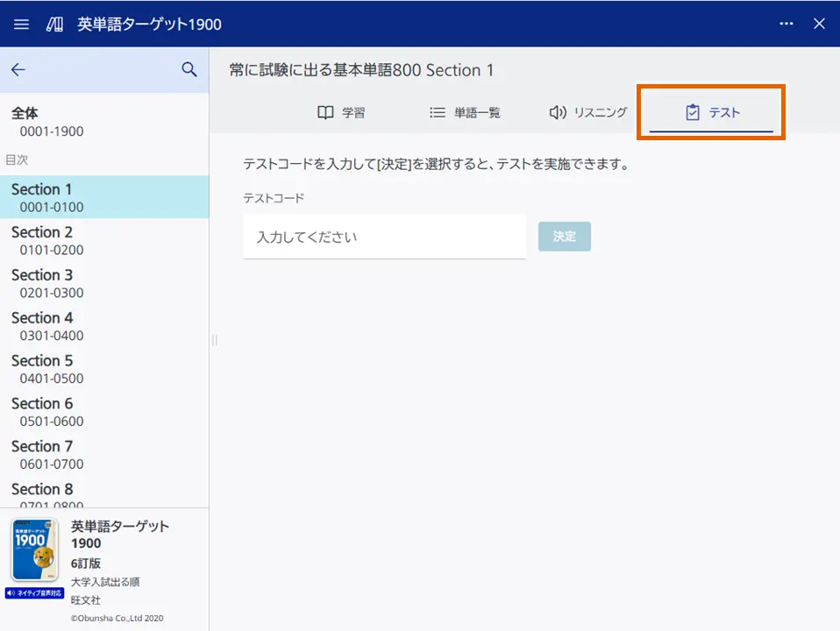Switch to the リスニング tab
The width and height of the screenshot is (840, 631).
click(x=585, y=112)
